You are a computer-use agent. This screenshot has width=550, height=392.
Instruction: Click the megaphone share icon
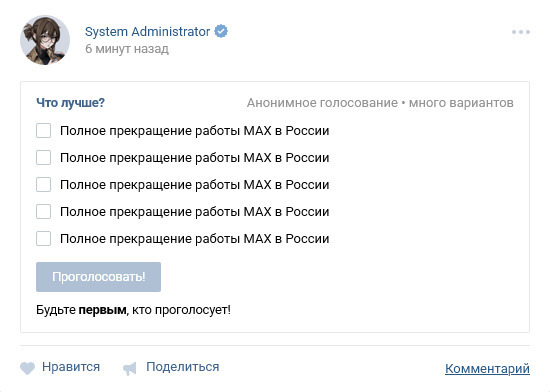129,369
